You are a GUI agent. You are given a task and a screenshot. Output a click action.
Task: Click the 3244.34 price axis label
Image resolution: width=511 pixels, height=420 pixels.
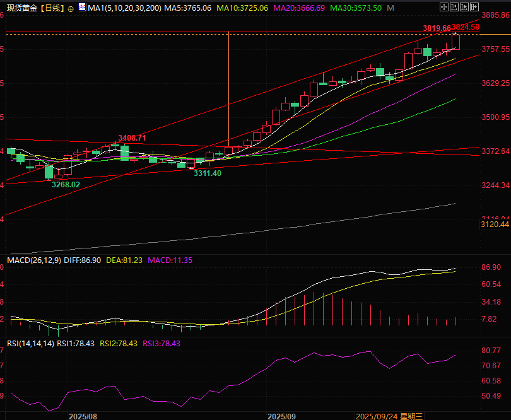click(495, 185)
